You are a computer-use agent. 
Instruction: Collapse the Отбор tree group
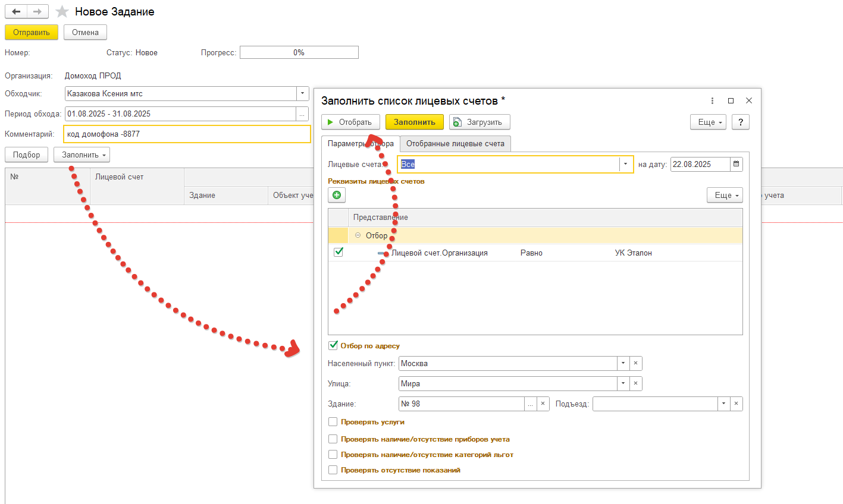358,235
